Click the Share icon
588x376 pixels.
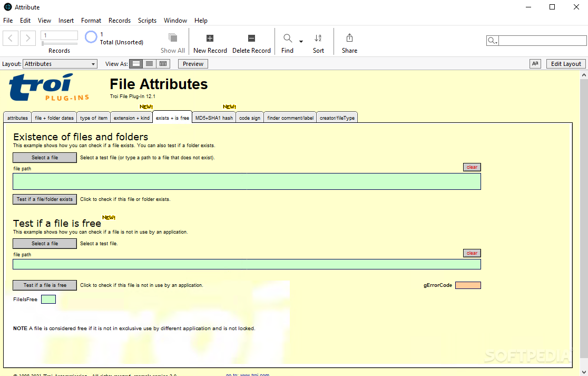click(x=349, y=38)
